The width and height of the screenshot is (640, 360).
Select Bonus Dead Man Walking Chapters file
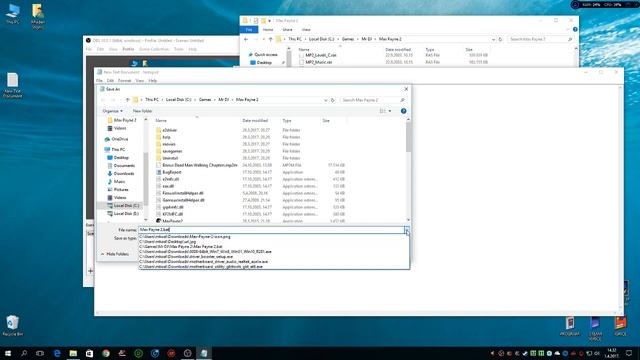[196, 165]
